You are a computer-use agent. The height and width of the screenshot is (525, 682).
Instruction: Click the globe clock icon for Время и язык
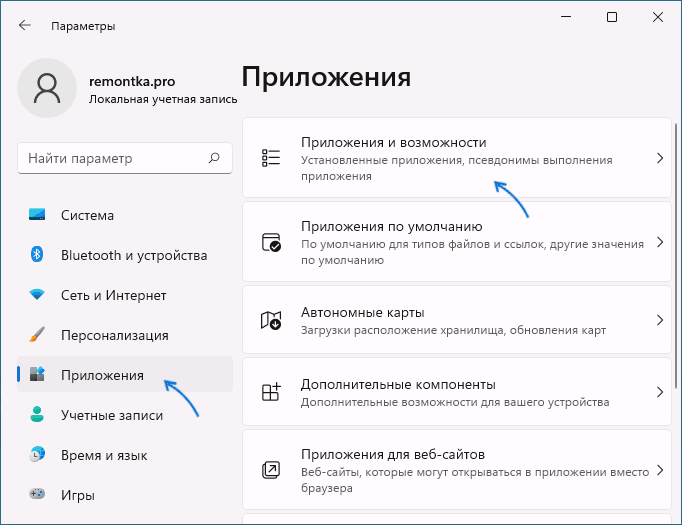(x=37, y=454)
